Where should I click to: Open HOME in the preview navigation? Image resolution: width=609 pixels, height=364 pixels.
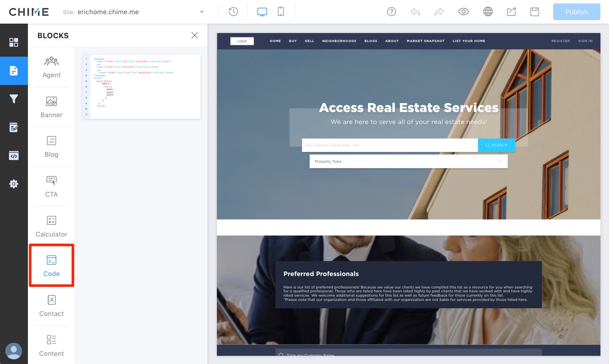tap(275, 41)
